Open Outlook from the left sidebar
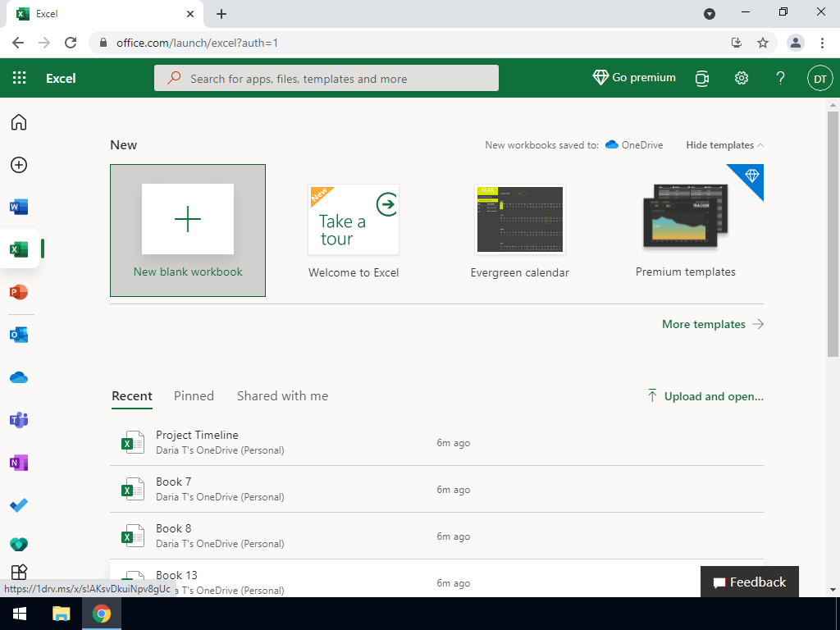Viewport: 840px width, 630px height. [x=19, y=335]
